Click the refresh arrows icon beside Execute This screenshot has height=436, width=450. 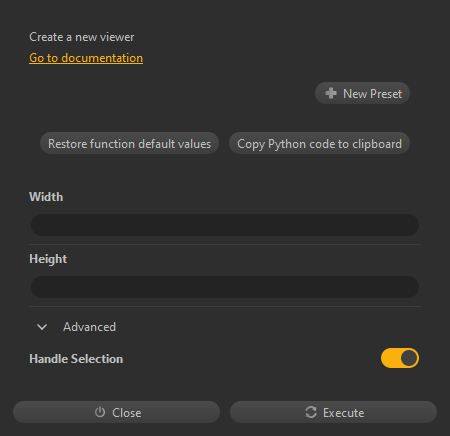pos(311,412)
